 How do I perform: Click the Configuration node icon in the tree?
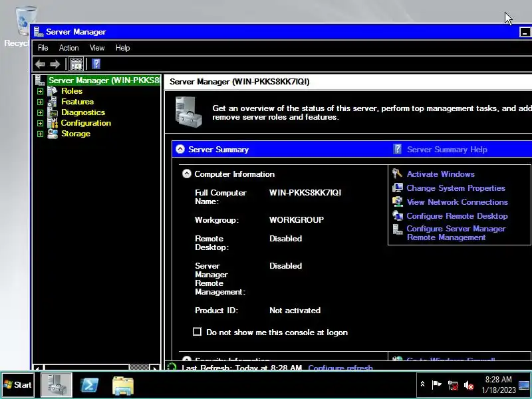point(53,123)
